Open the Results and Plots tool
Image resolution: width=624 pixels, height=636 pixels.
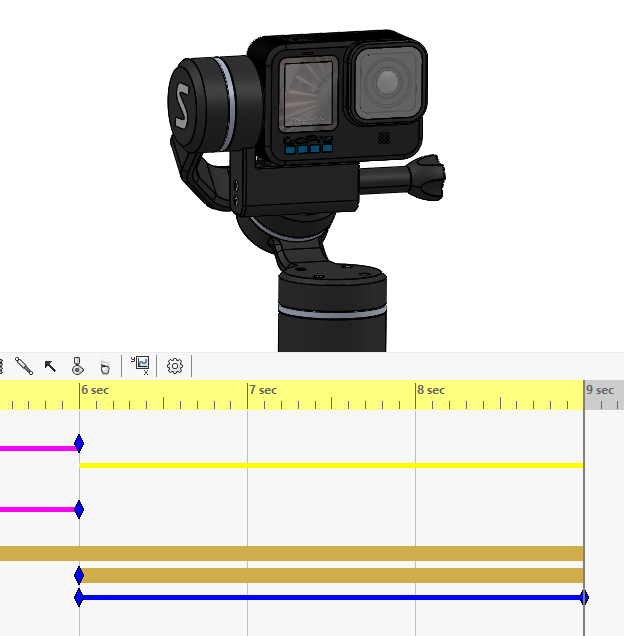coord(140,366)
